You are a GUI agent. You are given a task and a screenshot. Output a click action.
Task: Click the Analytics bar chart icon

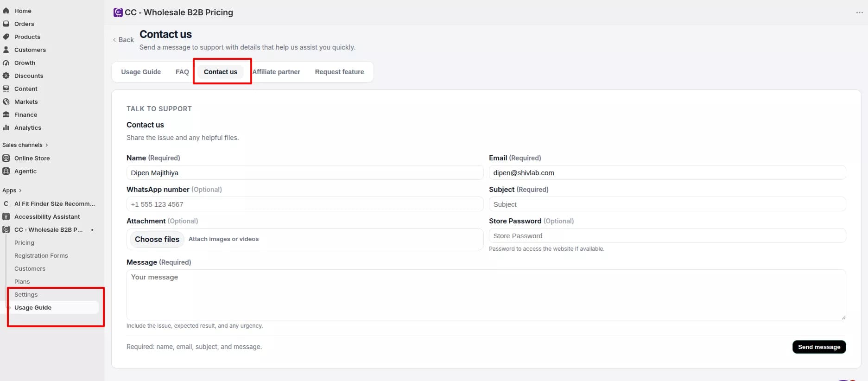pos(6,127)
